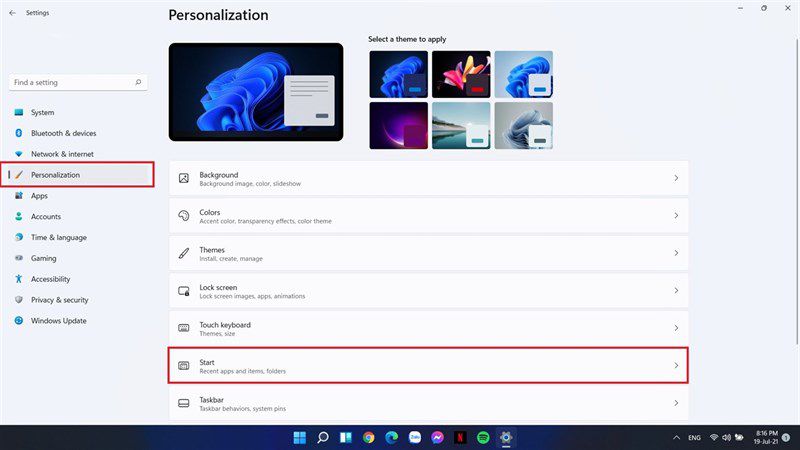Go to Network & internet settings
Image resolution: width=800 pixels, height=450 pixels.
(78, 154)
